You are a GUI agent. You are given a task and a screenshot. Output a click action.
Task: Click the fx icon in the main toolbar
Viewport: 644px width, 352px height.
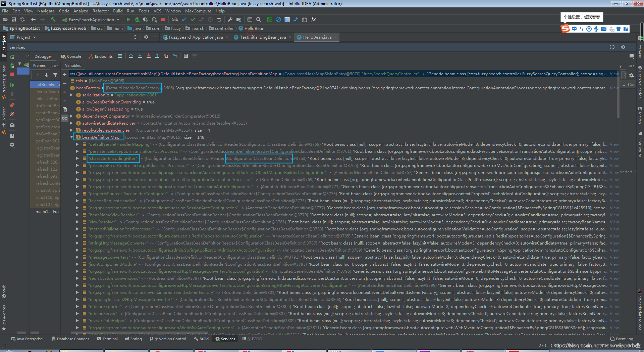(x=313, y=19)
